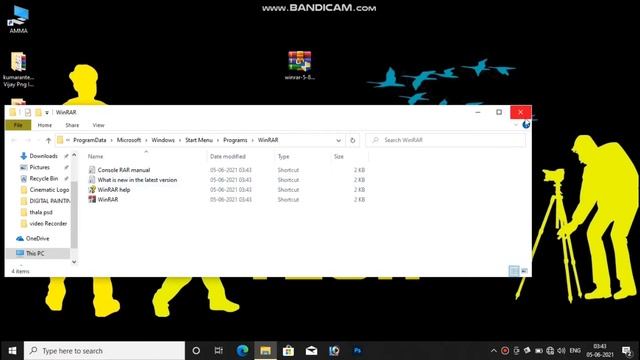Open the notification center icon
Viewport: 640px width, 360px height.
627,351
